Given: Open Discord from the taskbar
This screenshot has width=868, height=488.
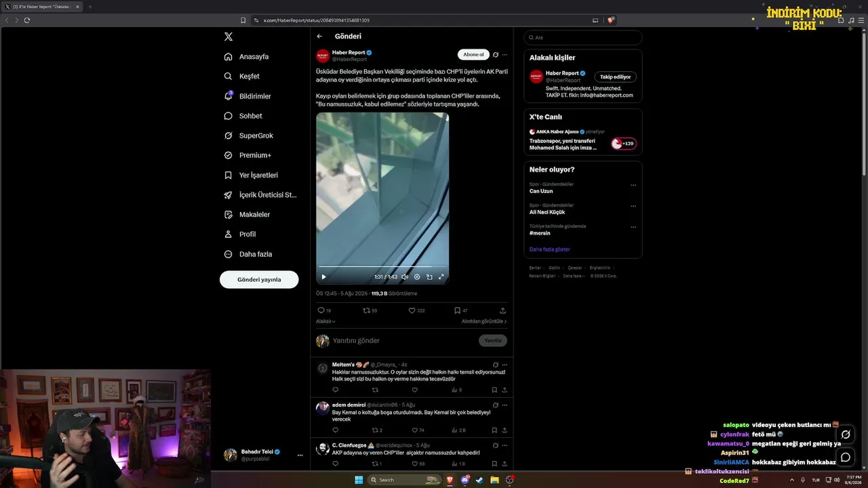Looking at the screenshot, I should pos(465,480).
